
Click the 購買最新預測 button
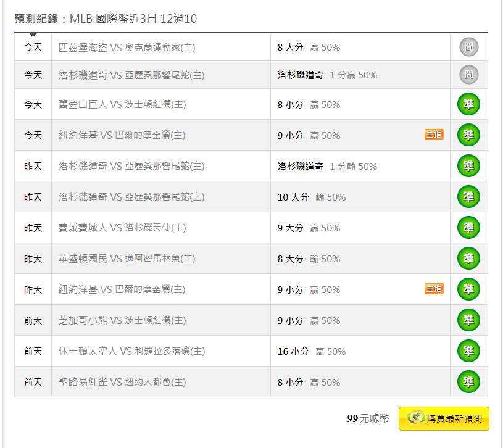pyautogui.click(x=444, y=418)
